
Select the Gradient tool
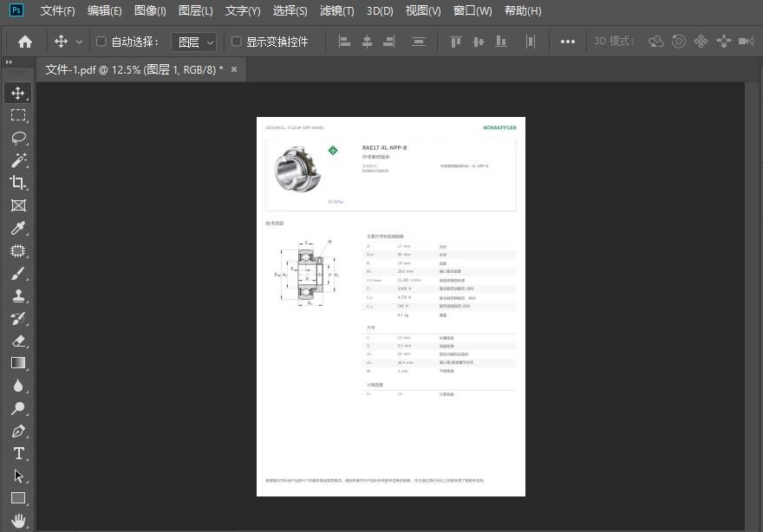[18, 363]
